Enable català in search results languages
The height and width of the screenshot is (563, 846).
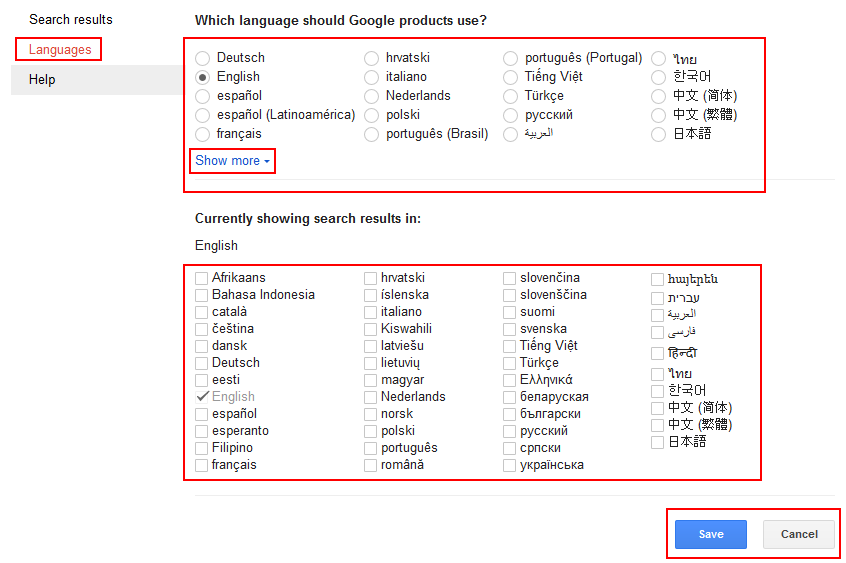click(x=201, y=313)
